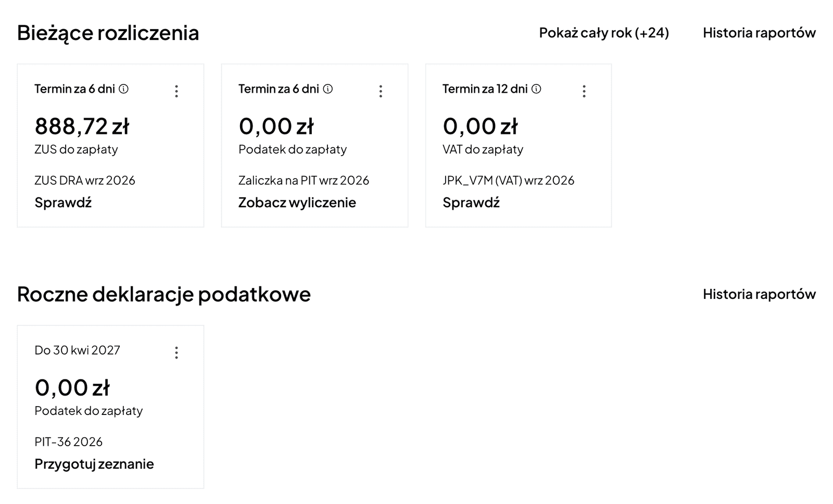
Task: Click Sprawdź on ZUS DRA card
Action: (x=63, y=203)
